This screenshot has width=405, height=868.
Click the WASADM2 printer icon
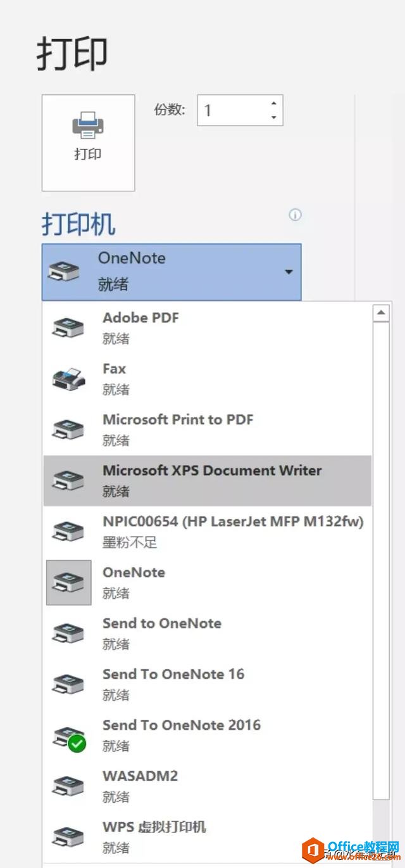[68, 786]
